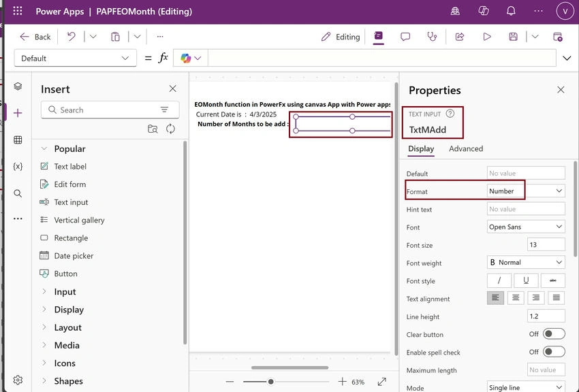Click the Share icon
579x392 pixels.
click(460, 37)
